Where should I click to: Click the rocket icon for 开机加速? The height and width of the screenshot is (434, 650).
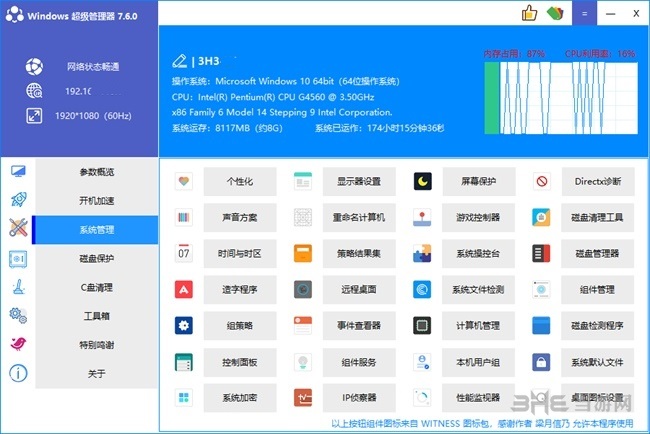coord(18,199)
